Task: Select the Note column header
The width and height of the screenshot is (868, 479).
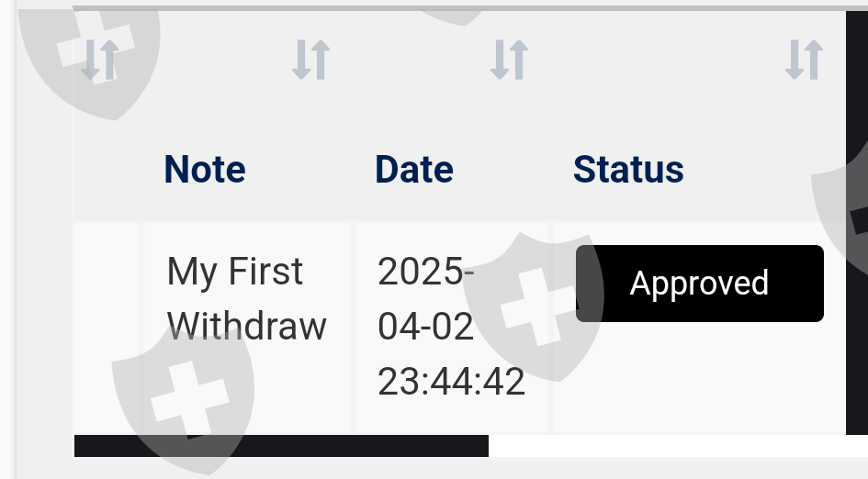Action: pyautogui.click(x=204, y=170)
